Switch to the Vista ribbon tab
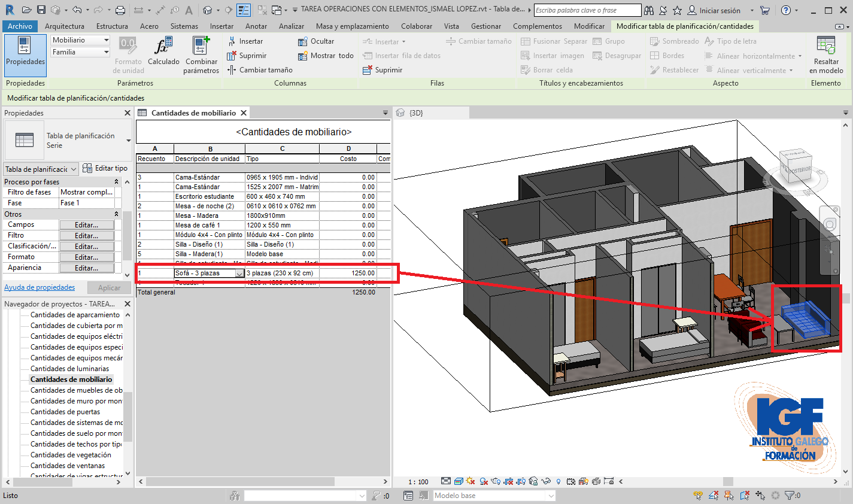The width and height of the screenshot is (853, 504). coord(451,26)
